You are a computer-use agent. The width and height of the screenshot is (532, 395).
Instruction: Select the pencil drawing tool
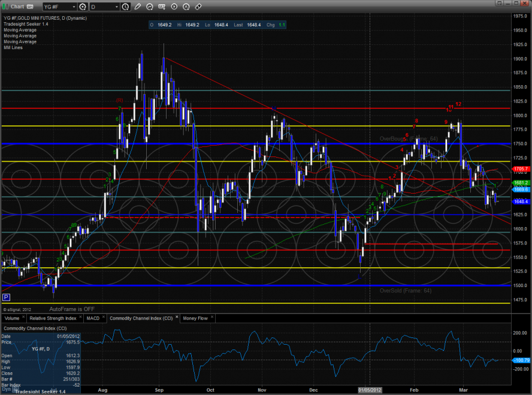pos(138,7)
